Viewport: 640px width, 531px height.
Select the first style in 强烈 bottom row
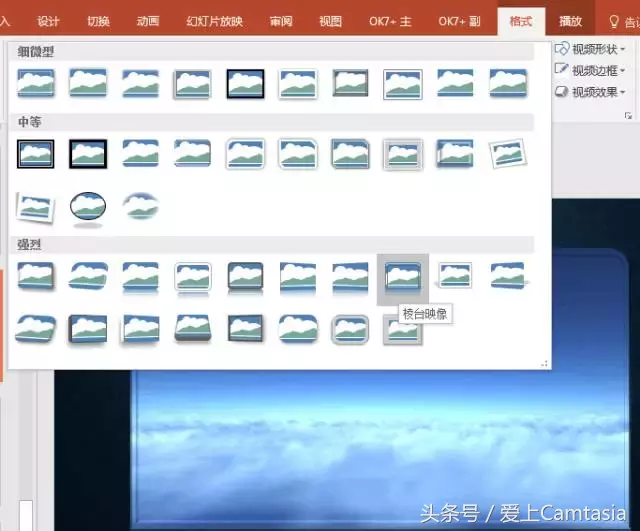(35, 329)
